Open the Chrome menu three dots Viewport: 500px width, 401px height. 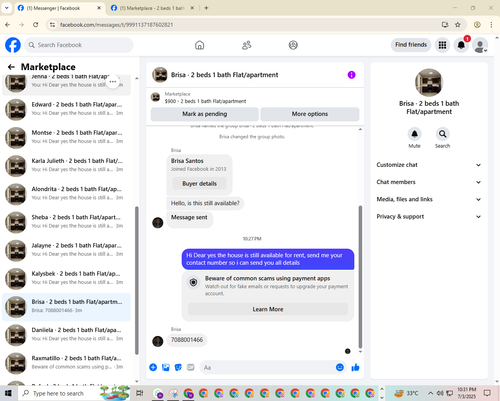tap(491, 25)
